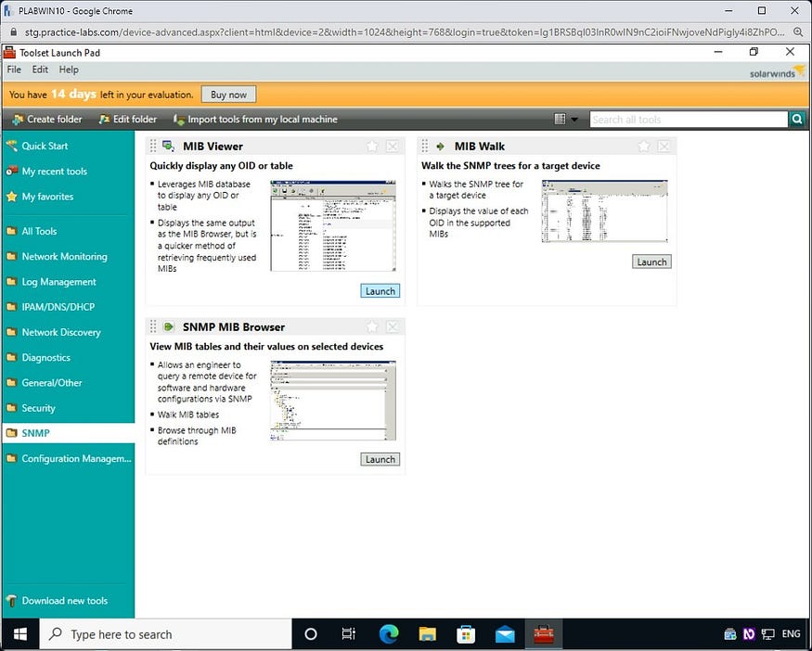Click the SolarWinds logo

coord(777,71)
